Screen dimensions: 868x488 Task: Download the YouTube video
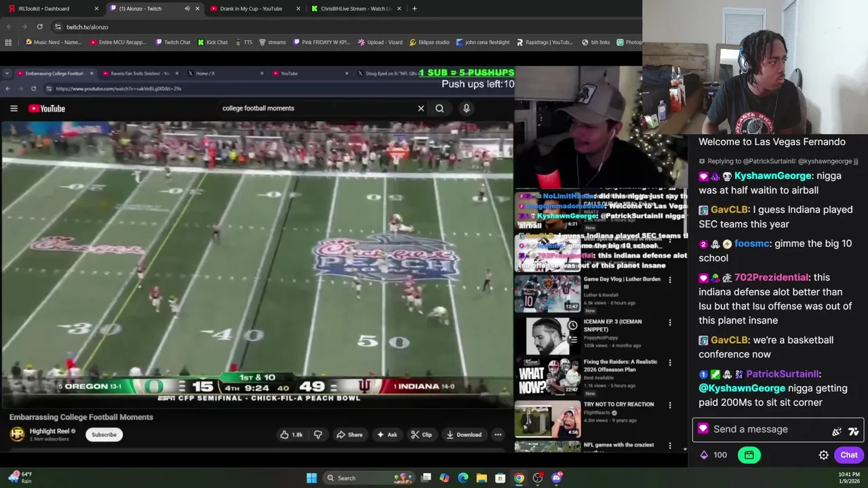pos(464,434)
